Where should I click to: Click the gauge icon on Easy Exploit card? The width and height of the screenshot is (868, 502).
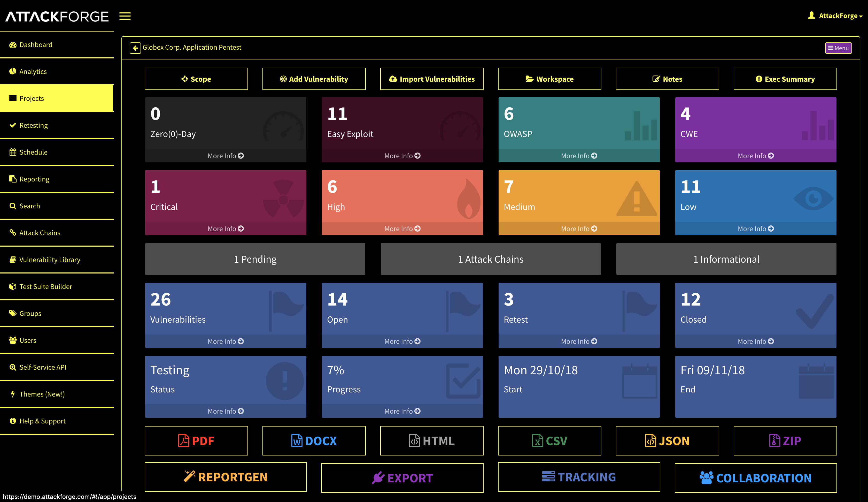point(460,126)
